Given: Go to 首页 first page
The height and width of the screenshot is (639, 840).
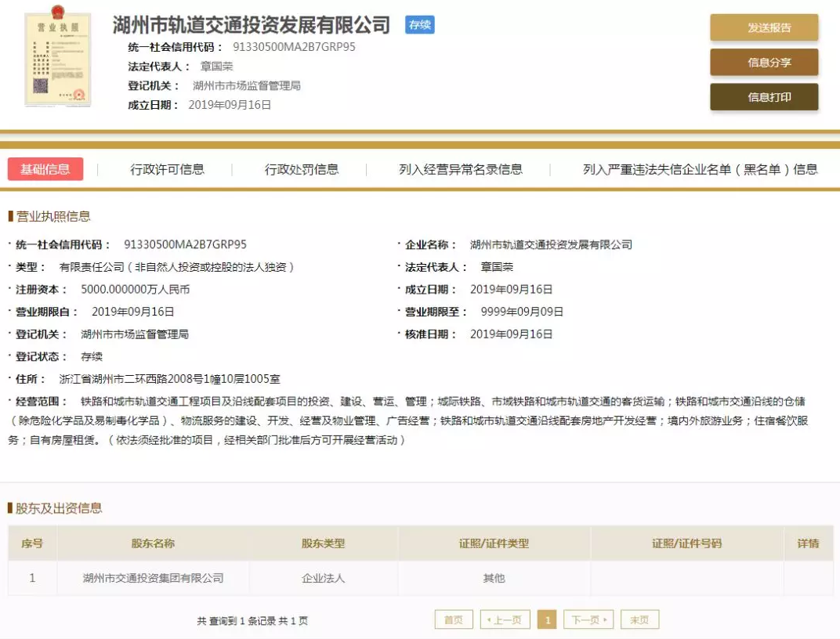Looking at the screenshot, I should click(x=454, y=619).
